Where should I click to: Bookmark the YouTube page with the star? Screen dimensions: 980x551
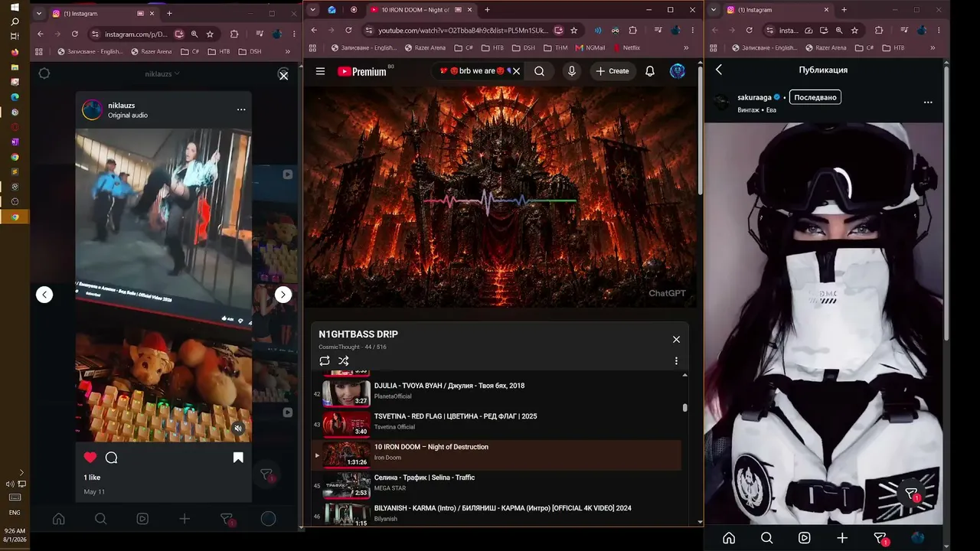pyautogui.click(x=573, y=31)
